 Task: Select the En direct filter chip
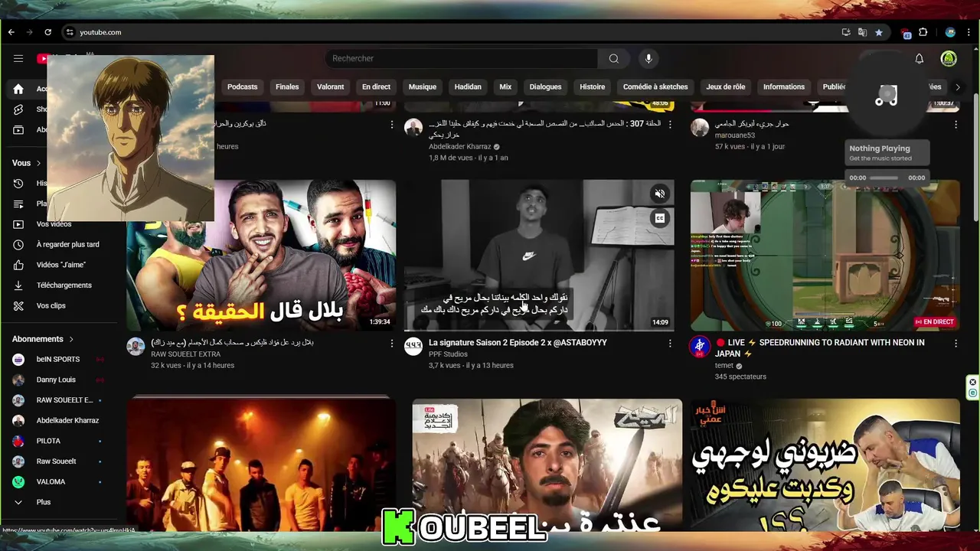376,86
